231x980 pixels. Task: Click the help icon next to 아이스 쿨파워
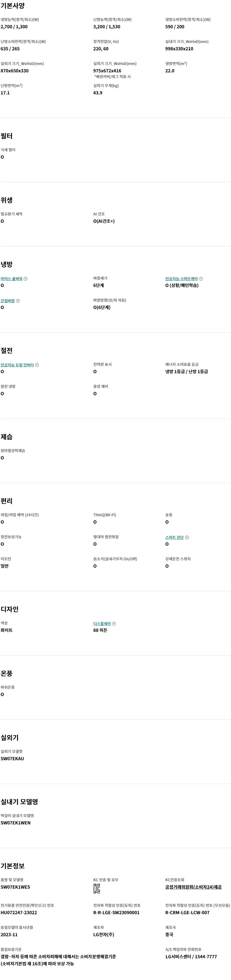click(x=26, y=279)
